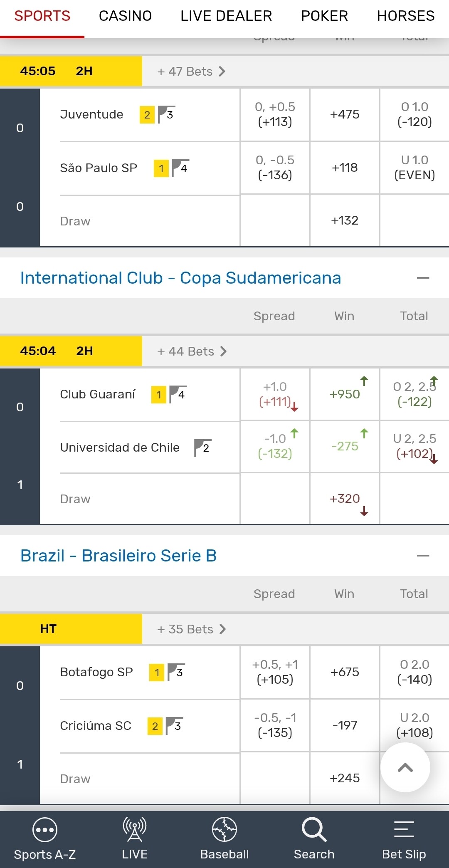This screenshot has width=449, height=868.
Task: Switch to the CASINO tab
Action: (x=125, y=16)
